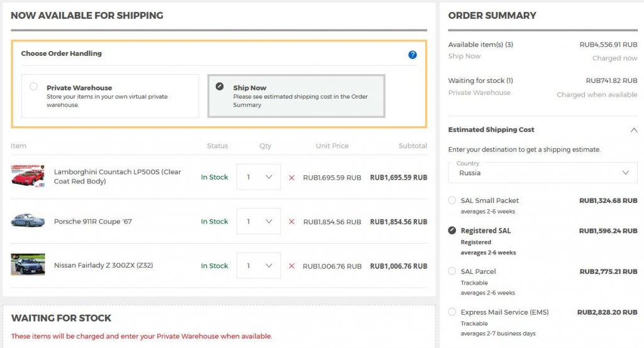The height and width of the screenshot is (348, 644).
Task: Open quantity dropdown for Nissan Fairlady Z
Action: pos(258,266)
